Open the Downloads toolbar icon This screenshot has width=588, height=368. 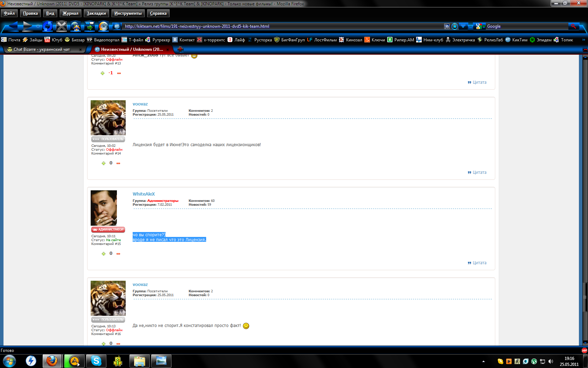coord(90,26)
